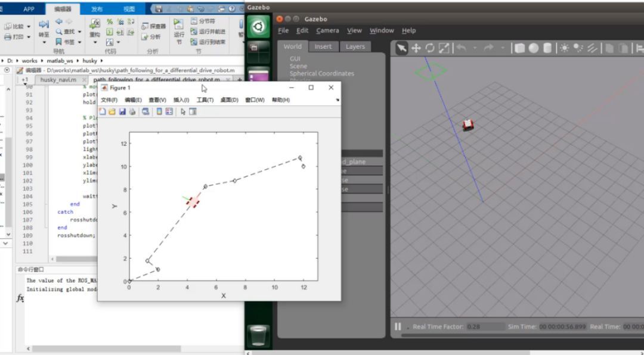Click Gazebo copy icon

pyautogui.click(x=610, y=48)
